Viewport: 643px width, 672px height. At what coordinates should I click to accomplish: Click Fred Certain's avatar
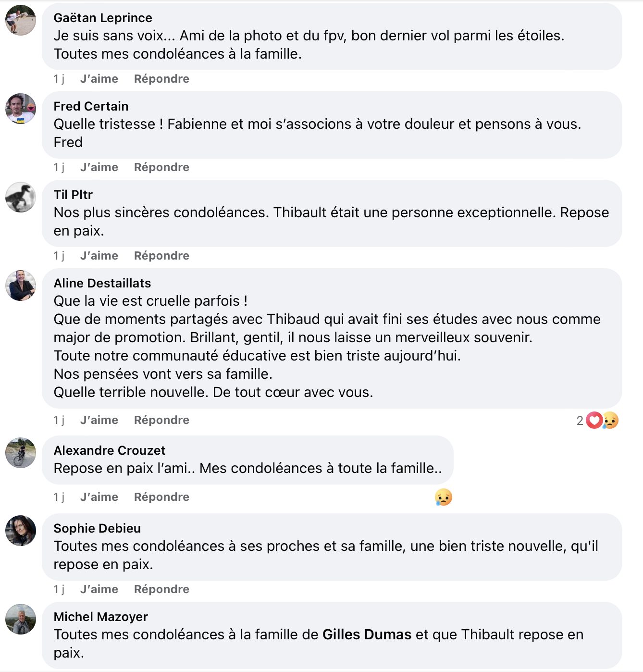pos(21,109)
